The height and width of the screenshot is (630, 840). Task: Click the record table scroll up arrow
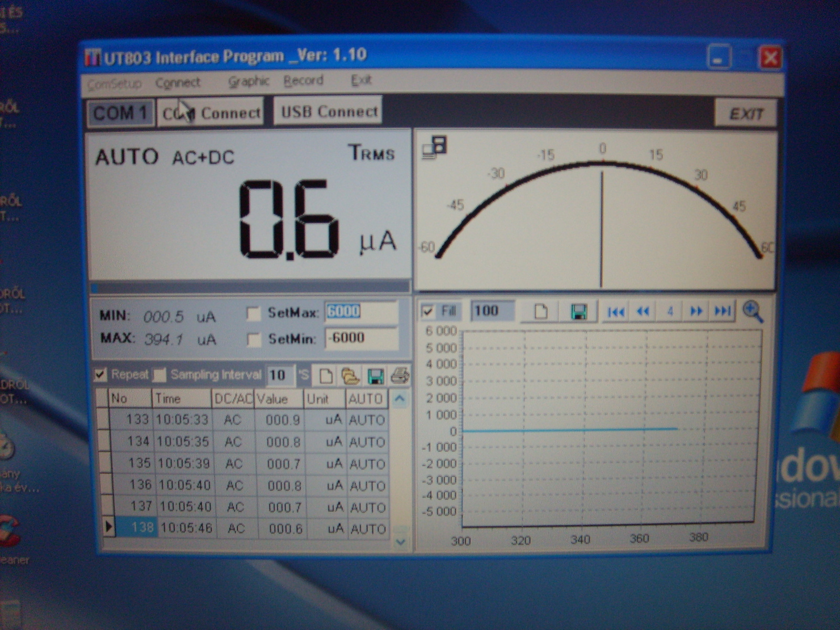click(400, 399)
